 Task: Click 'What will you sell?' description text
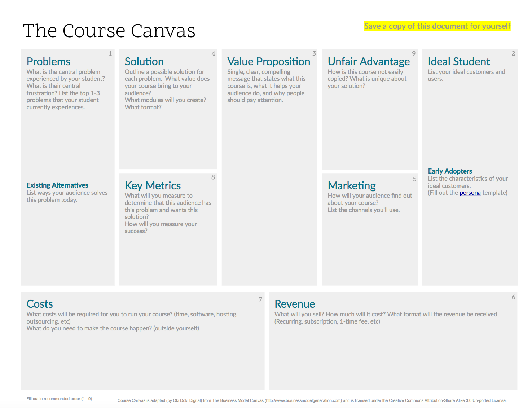pos(386,318)
